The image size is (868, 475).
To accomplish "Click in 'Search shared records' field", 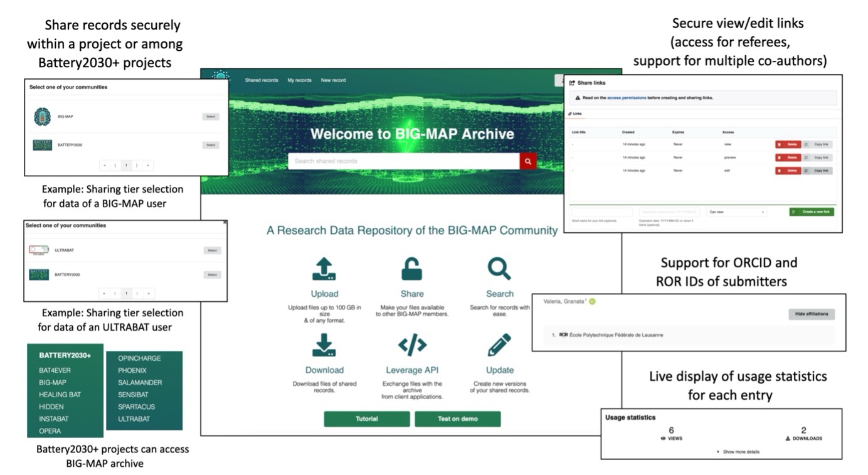I will 403,161.
